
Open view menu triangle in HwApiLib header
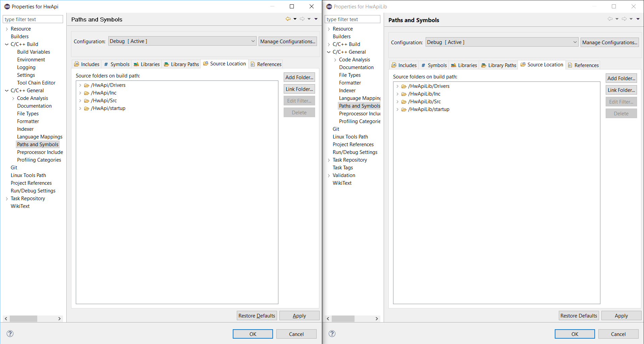click(638, 19)
